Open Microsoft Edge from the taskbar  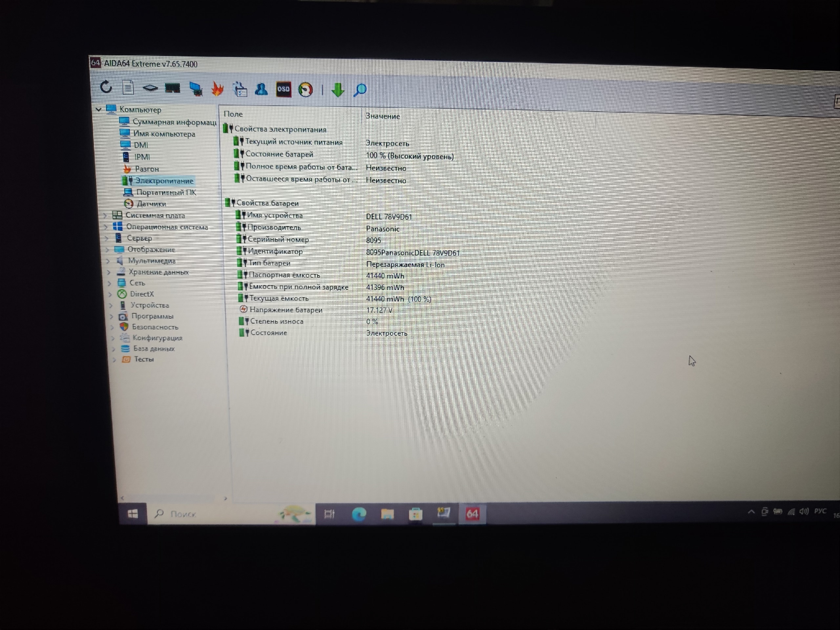pos(359,514)
